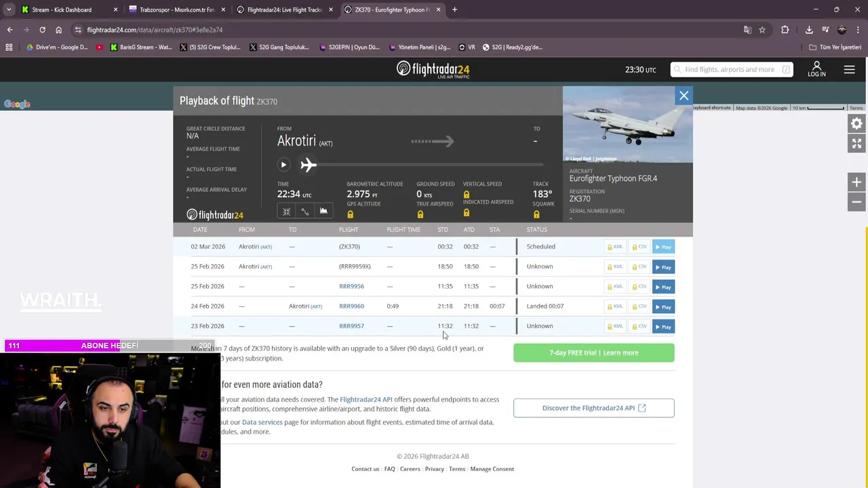
Task: Click the true airspeed lock icon
Action: (x=420, y=214)
